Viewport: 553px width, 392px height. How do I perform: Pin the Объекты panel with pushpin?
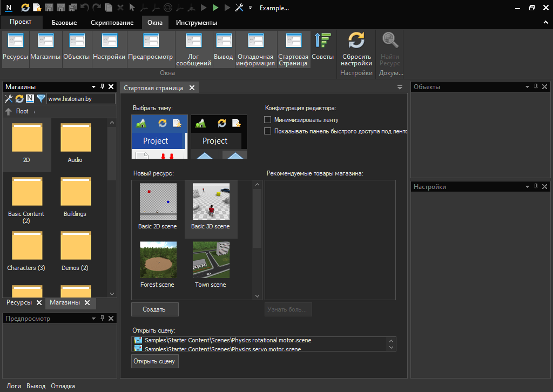[536, 87]
